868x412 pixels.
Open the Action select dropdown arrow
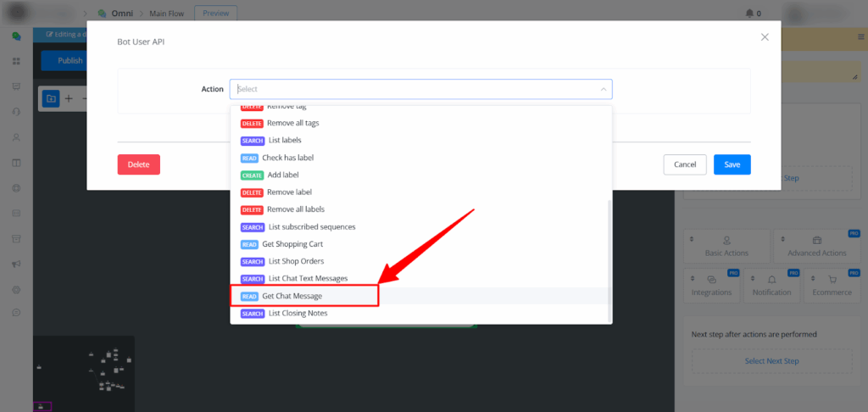(604, 89)
